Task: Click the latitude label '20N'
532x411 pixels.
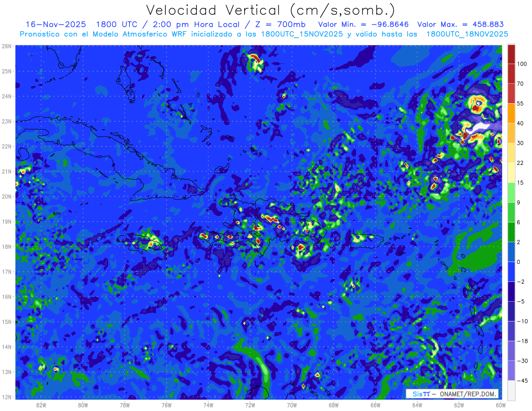Action: (7, 196)
